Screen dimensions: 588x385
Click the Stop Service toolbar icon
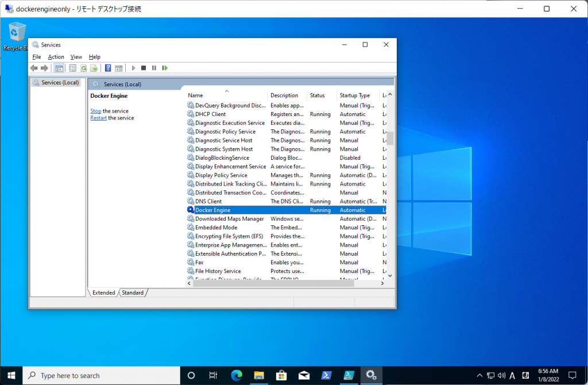pos(144,68)
